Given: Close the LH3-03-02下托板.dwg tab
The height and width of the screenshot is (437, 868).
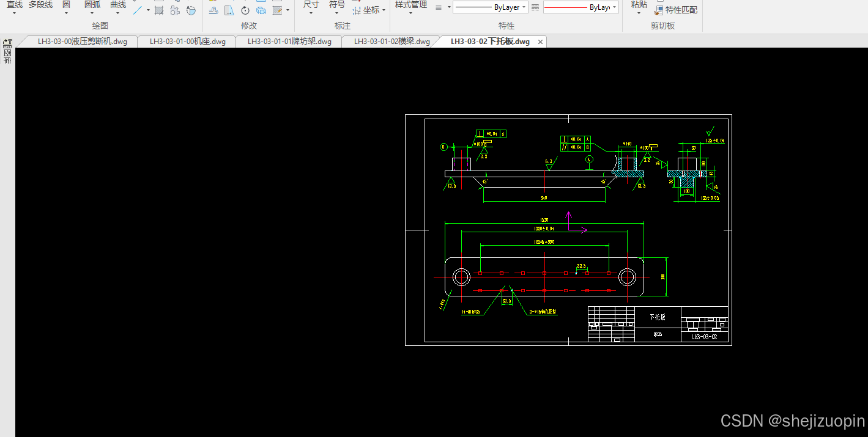Looking at the screenshot, I should pyautogui.click(x=540, y=42).
